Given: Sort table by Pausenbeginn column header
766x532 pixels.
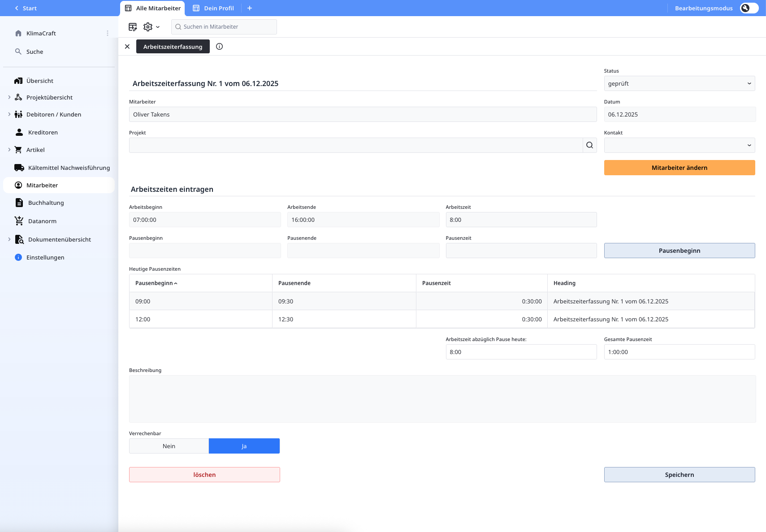Looking at the screenshot, I should [155, 283].
